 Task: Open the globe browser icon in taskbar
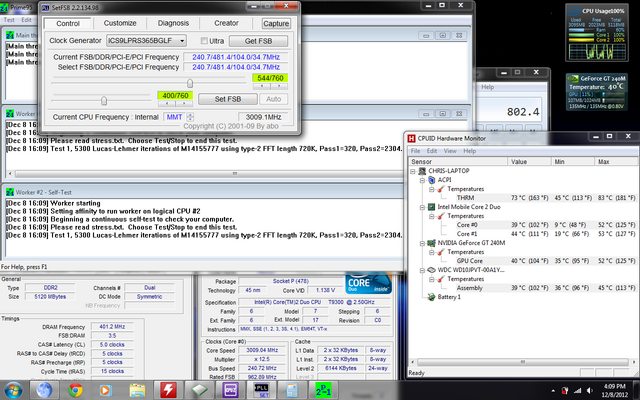pos(44,390)
